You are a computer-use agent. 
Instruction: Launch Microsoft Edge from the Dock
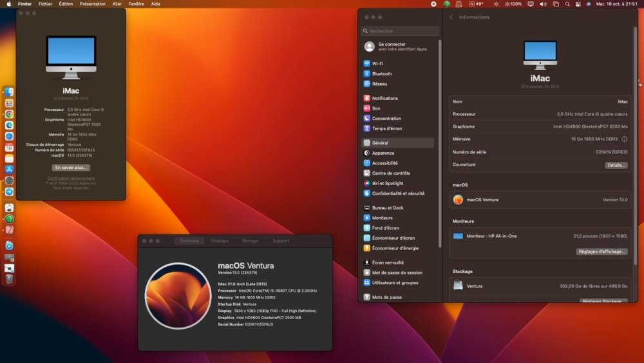[x=9, y=125]
